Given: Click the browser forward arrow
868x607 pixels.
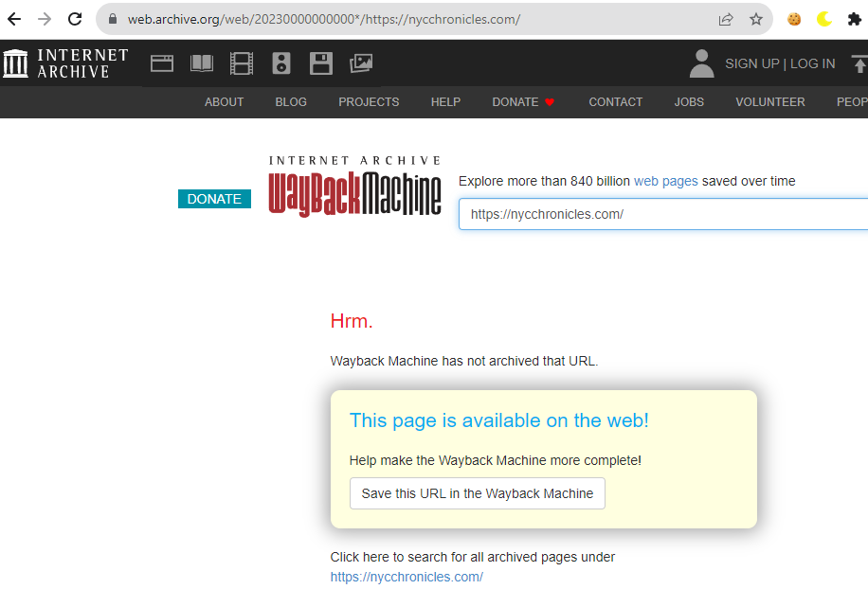Looking at the screenshot, I should [45, 19].
